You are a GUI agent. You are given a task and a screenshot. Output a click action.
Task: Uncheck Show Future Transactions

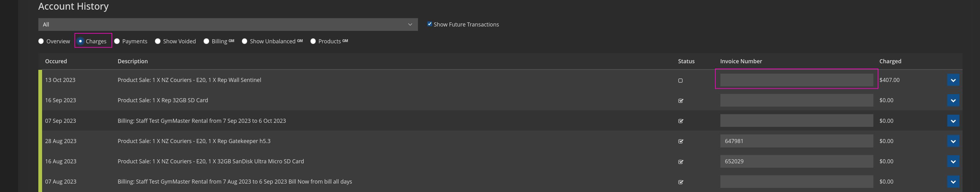click(430, 24)
